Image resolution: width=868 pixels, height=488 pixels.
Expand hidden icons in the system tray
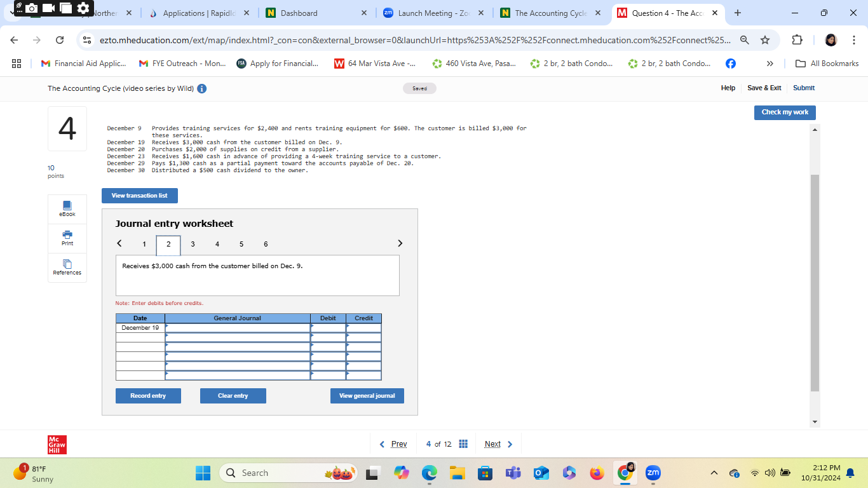pos(714,473)
